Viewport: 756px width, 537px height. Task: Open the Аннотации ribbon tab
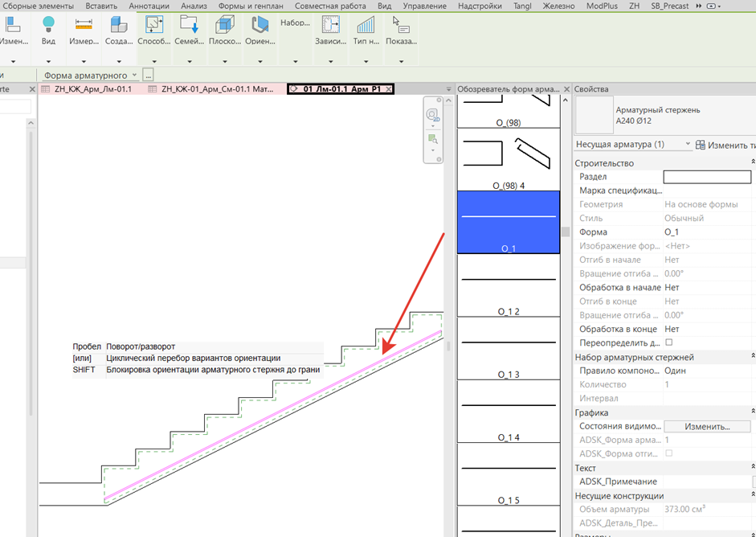click(149, 6)
